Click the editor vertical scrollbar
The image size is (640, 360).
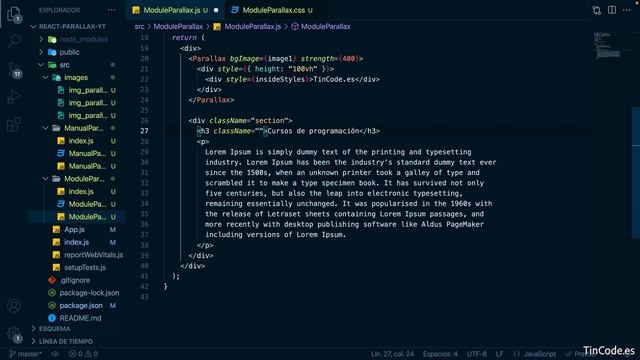[636, 172]
